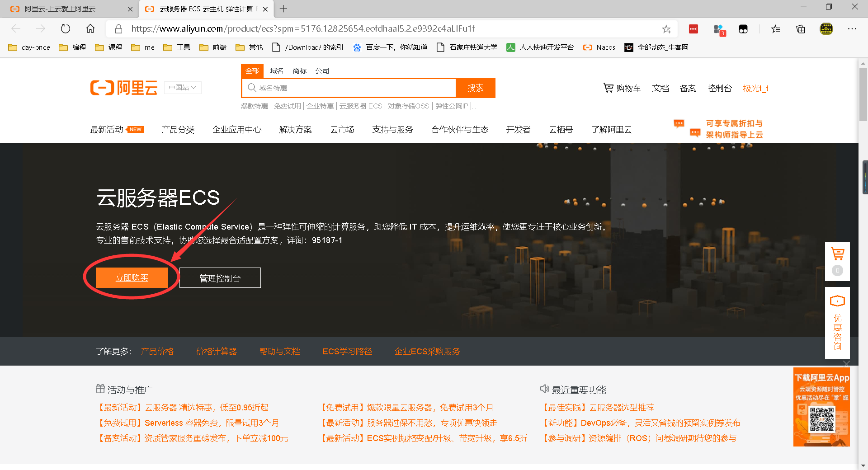Open 【最佳实践】云服务器选型推荐 link
Screen dimensions: 868x470
599,408
